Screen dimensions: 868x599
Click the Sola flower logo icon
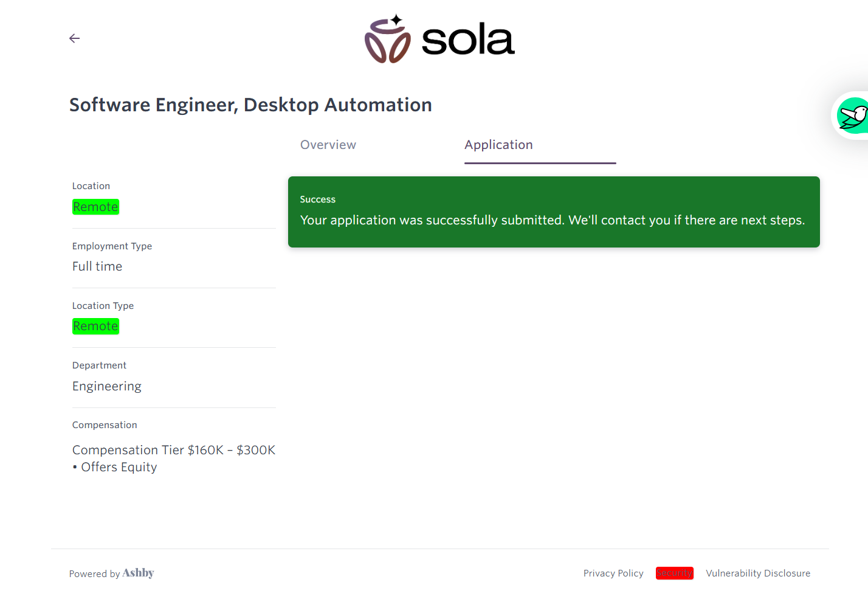388,40
